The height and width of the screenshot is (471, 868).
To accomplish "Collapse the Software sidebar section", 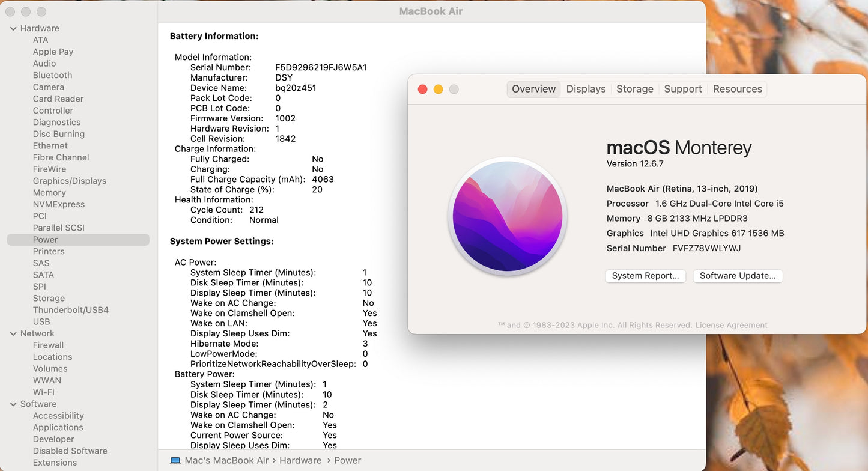I will (13, 404).
